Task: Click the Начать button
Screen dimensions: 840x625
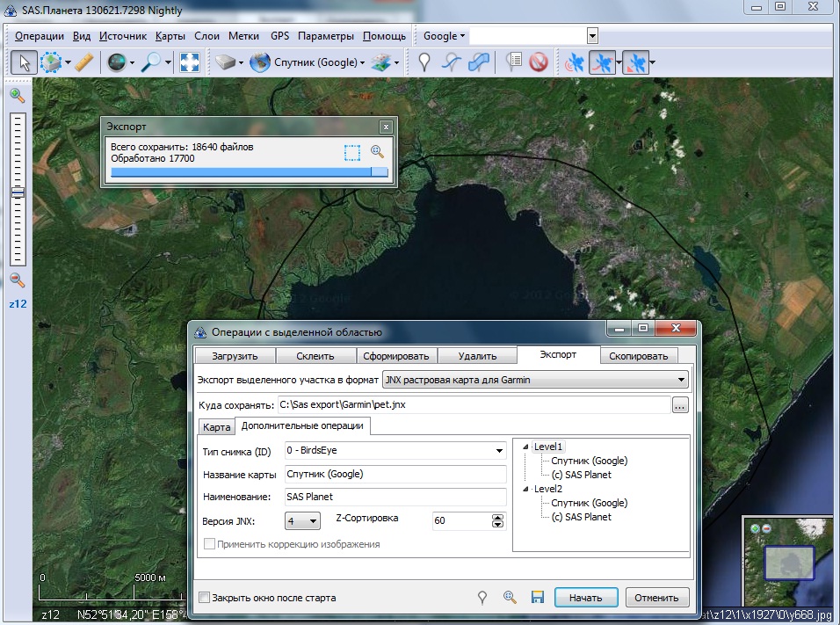Action: pos(585,598)
